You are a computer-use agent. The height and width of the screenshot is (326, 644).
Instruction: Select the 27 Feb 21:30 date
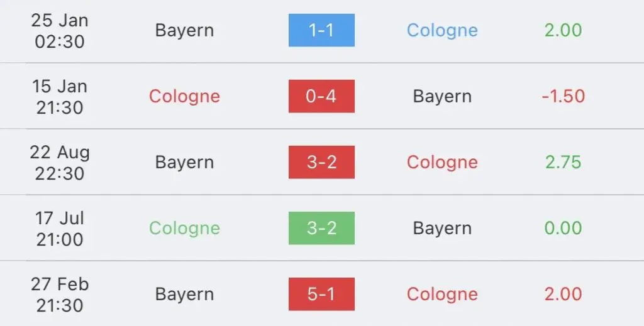coord(60,295)
